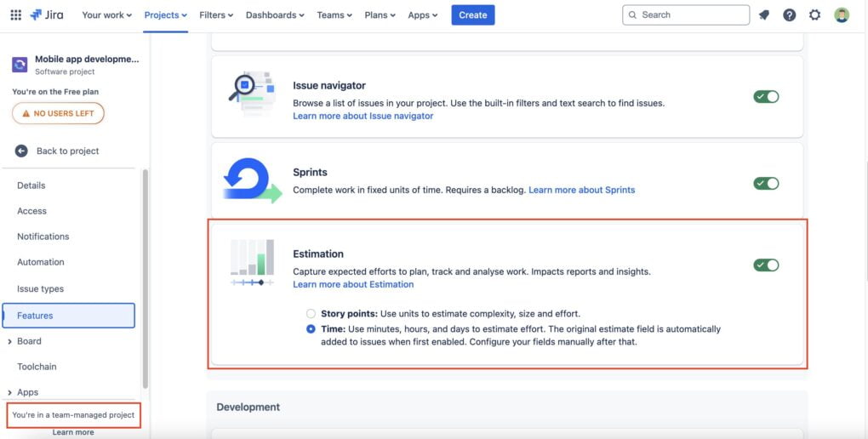
Task: Open the settings gear icon
Action: [x=815, y=15]
